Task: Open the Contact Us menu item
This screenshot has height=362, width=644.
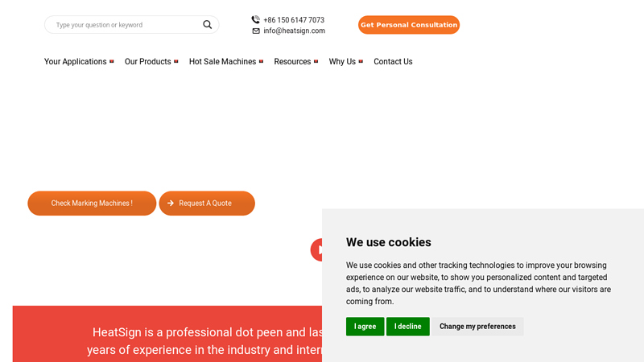Action: pyautogui.click(x=393, y=62)
